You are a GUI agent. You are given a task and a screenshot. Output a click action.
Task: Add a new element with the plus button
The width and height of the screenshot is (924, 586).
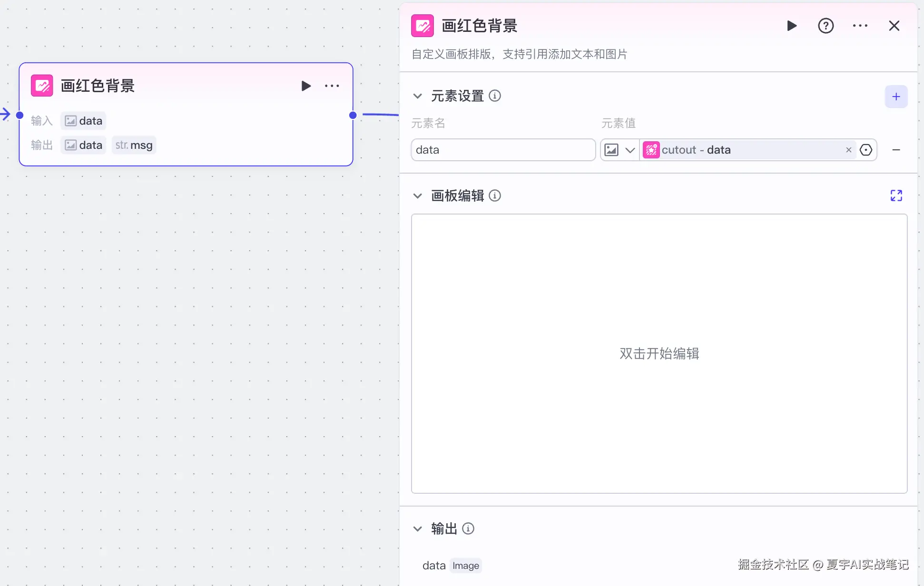(896, 97)
